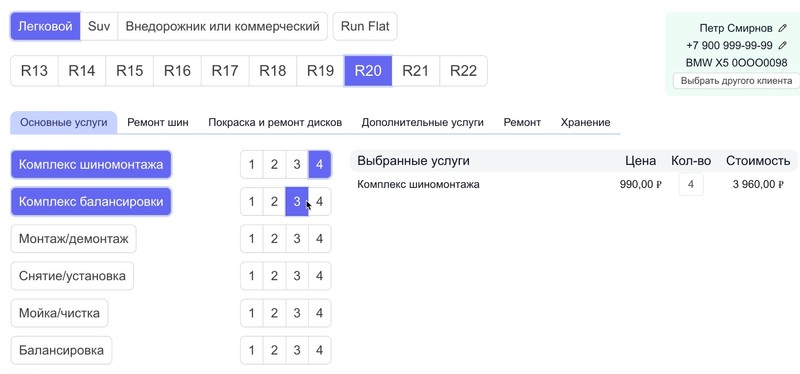
Task: Set Мойка/чистка quantity to 1
Action: point(252,313)
